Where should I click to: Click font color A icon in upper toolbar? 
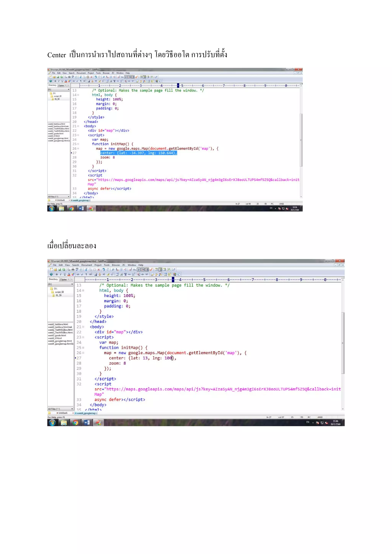(66, 81)
